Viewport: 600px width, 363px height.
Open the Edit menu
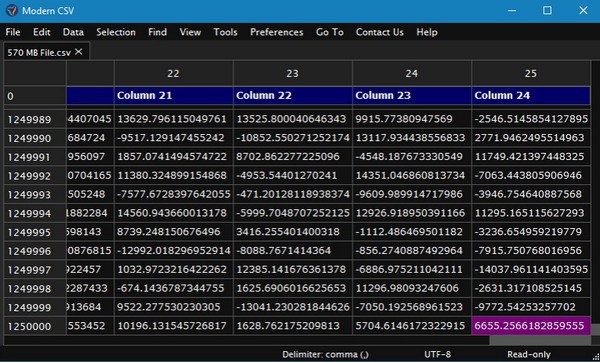tap(41, 32)
